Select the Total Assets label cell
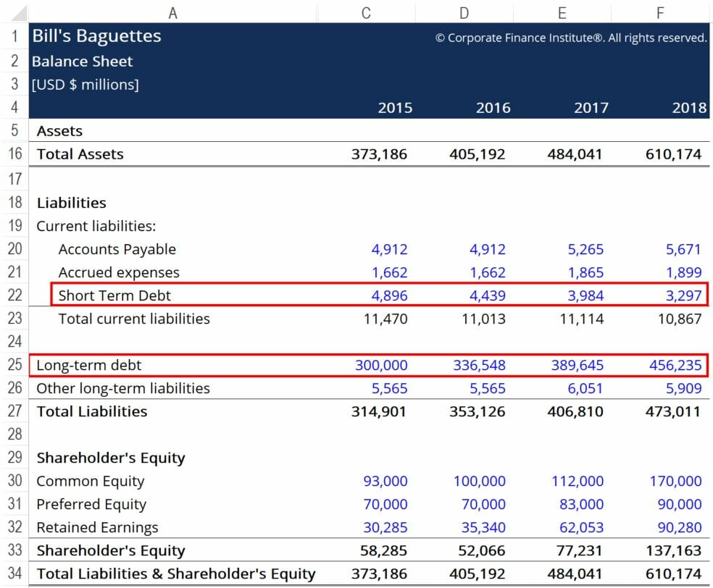The width and height of the screenshot is (713, 588). 81,154
